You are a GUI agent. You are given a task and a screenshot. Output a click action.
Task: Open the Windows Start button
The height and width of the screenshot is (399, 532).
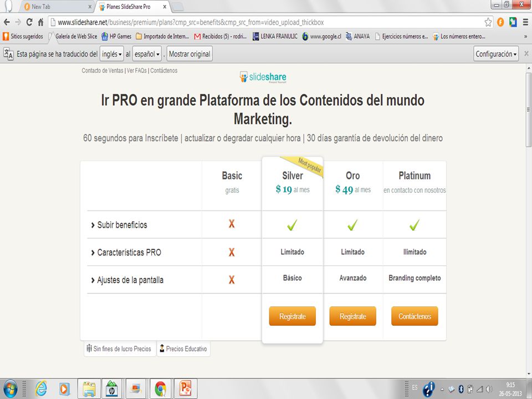coord(10,389)
